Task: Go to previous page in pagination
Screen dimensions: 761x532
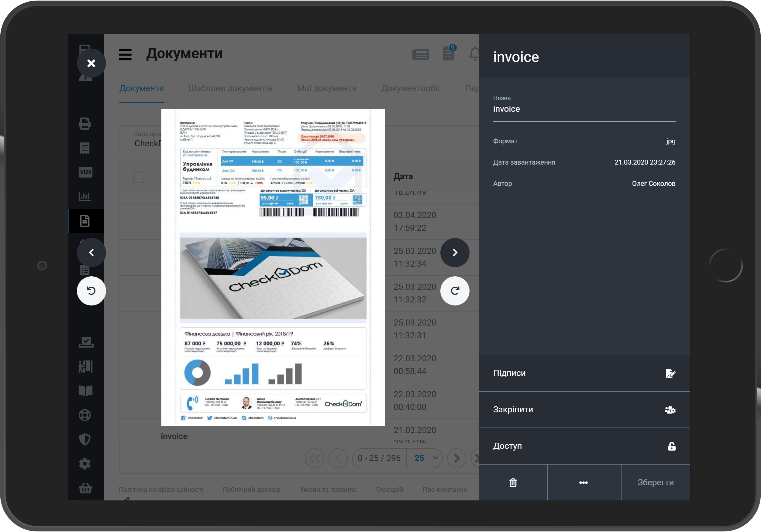Action: 338,458
